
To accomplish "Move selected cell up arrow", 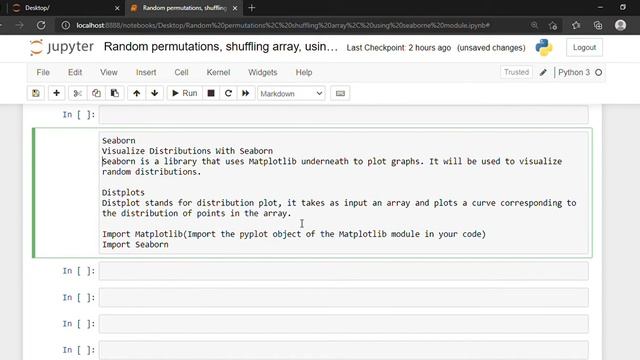I will tap(136, 93).
